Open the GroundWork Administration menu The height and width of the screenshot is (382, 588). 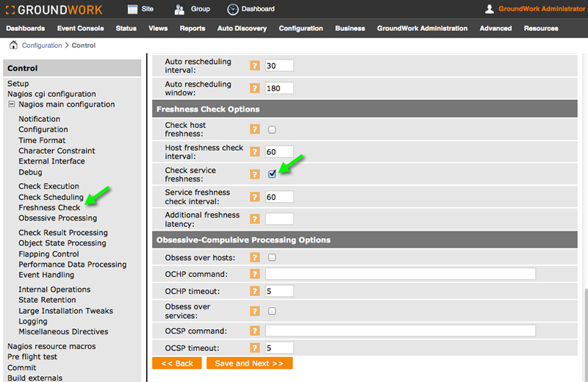click(422, 29)
